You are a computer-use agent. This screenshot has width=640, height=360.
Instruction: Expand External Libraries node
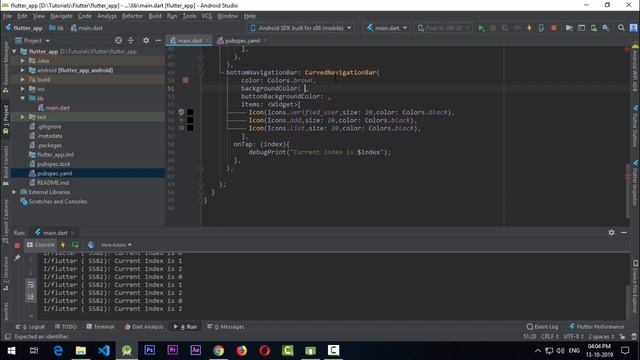tap(15, 192)
